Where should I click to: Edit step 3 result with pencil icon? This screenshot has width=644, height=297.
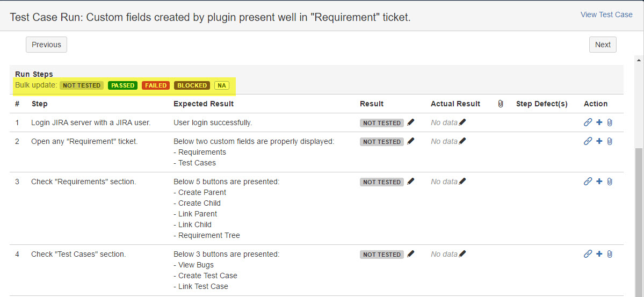411,182
